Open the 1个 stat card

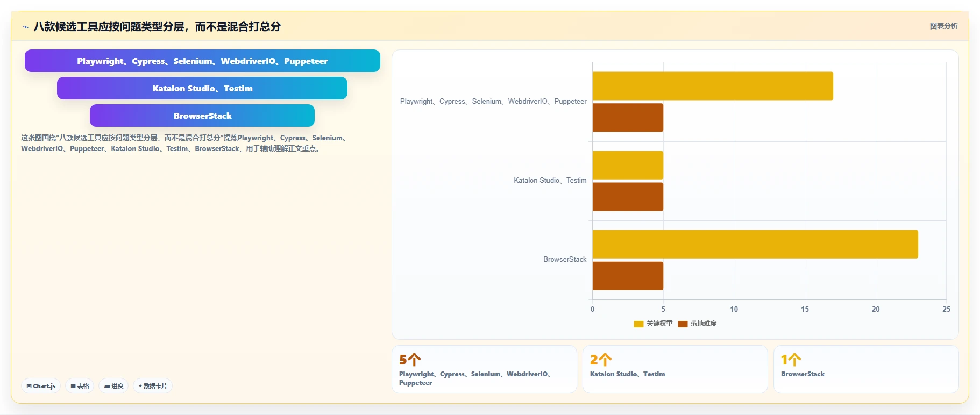coord(866,369)
